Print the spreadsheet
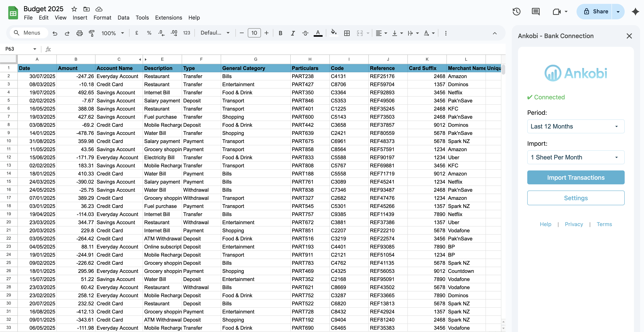The image size is (644, 332). (x=79, y=33)
